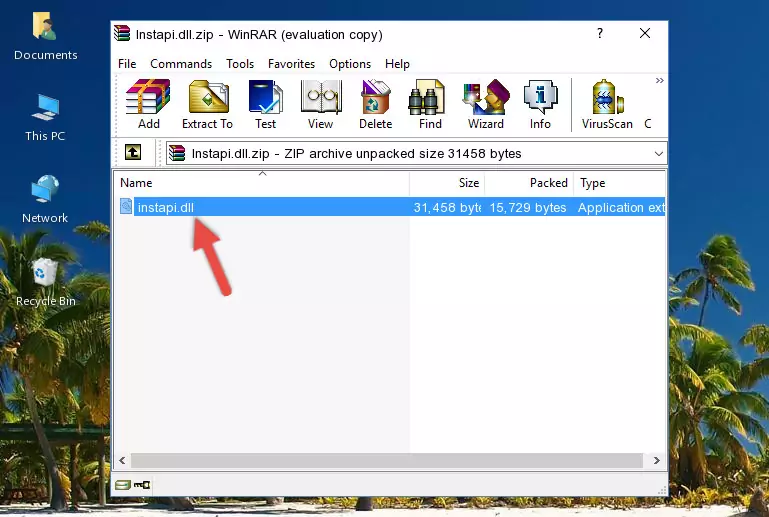Close the WinRAR window
Image resolution: width=769 pixels, height=517 pixels.
point(645,33)
